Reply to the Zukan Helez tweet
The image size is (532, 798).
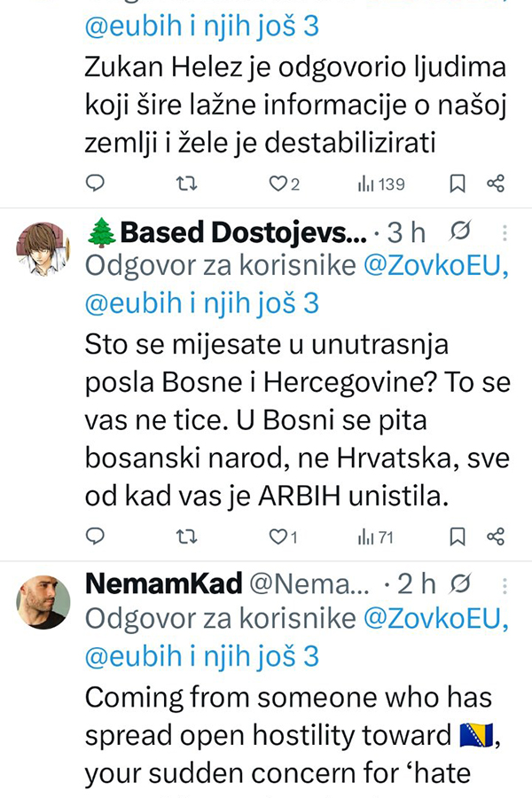[x=97, y=184]
